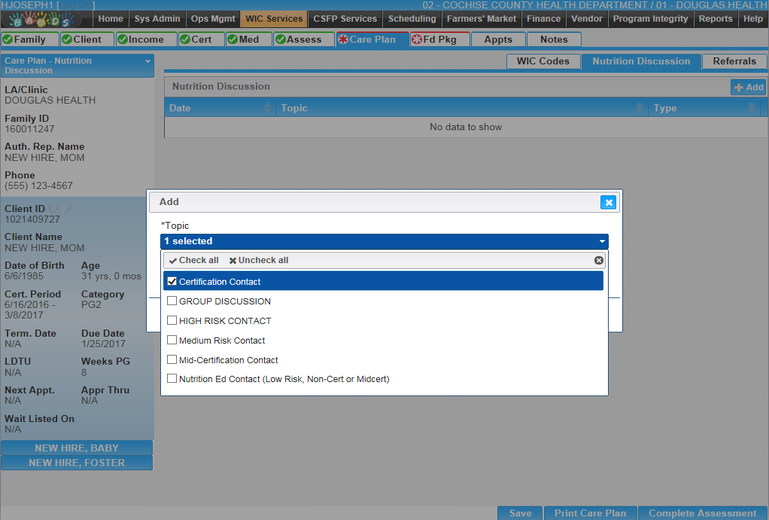
Task: Open the WIC Codes tab
Action: 543,61
